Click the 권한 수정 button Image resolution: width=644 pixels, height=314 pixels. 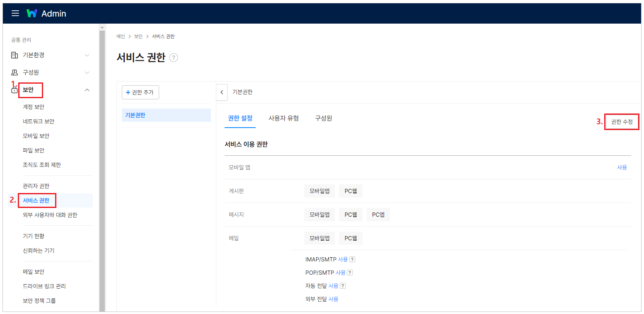(622, 122)
